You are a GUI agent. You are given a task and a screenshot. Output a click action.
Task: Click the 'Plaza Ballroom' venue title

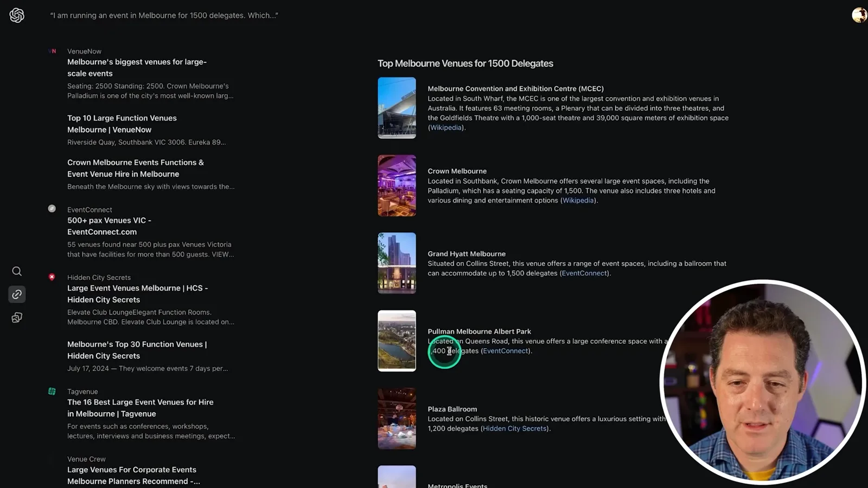tap(452, 409)
